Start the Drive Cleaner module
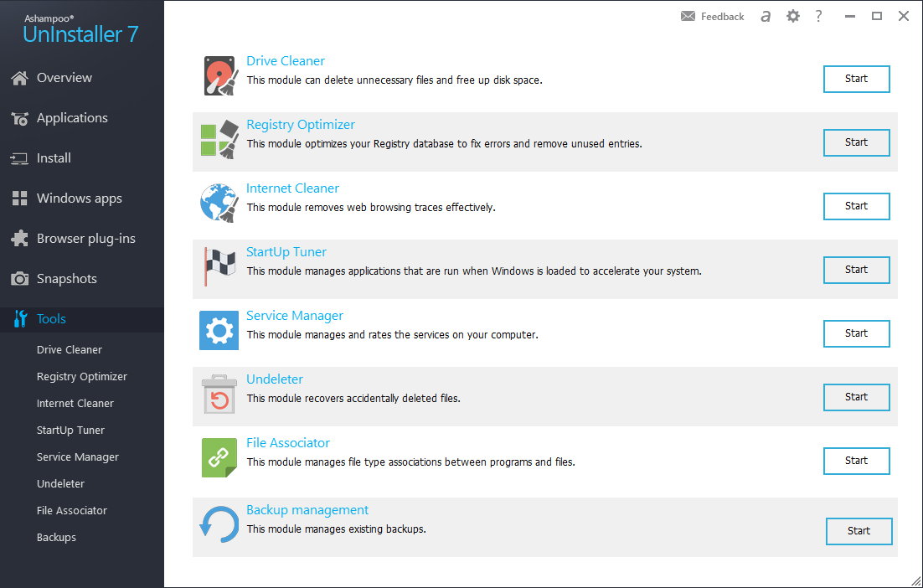 click(x=856, y=79)
